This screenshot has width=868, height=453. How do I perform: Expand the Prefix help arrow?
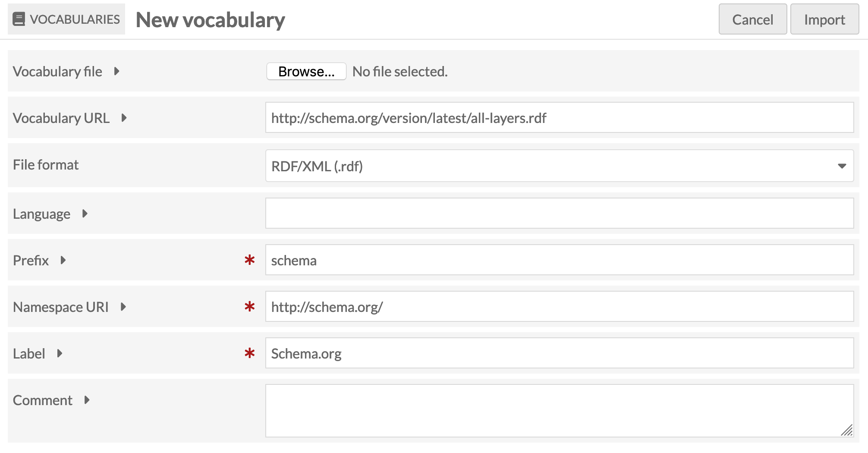point(63,260)
